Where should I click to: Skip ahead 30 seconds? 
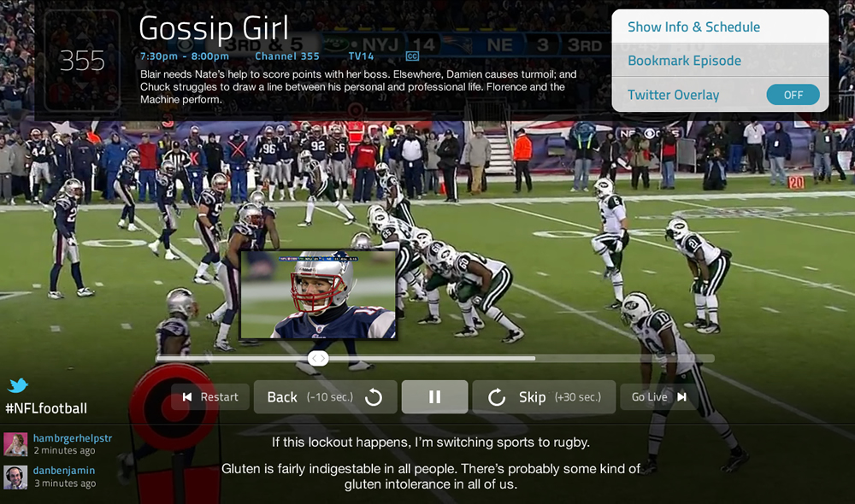click(544, 396)
